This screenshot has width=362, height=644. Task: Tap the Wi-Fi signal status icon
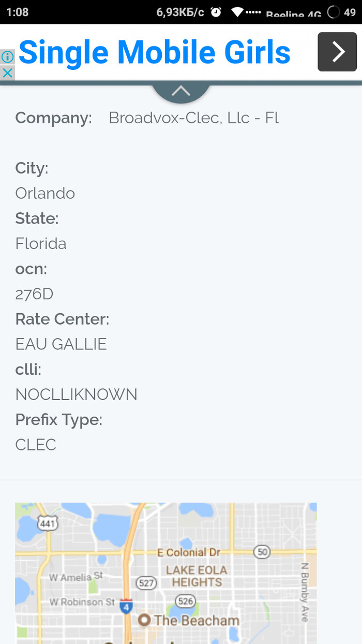(237, 12)
